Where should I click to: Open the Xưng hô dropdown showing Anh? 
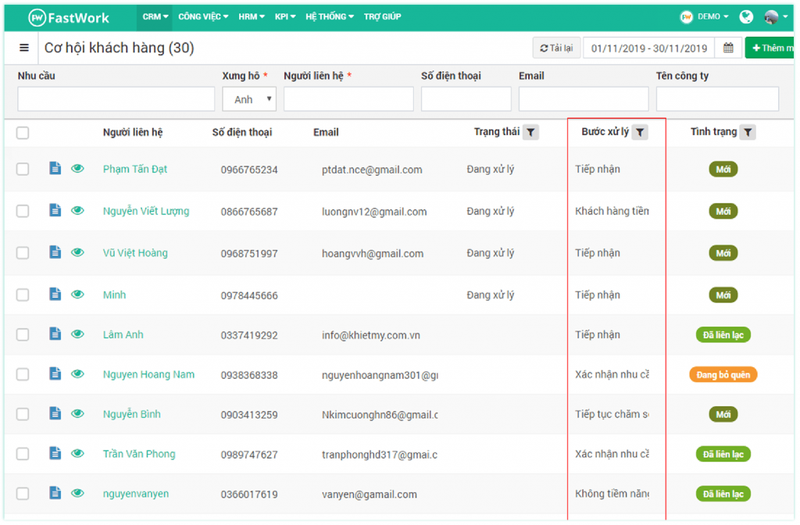(x=249, y=99)
